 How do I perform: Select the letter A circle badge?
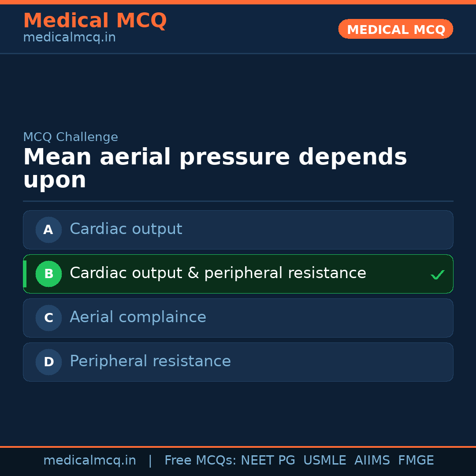(48, 230)
